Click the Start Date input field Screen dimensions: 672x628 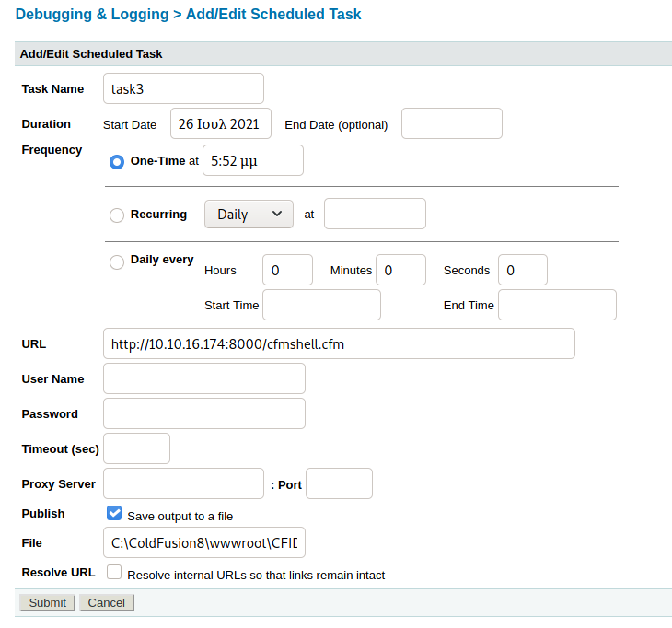[221, 123]
